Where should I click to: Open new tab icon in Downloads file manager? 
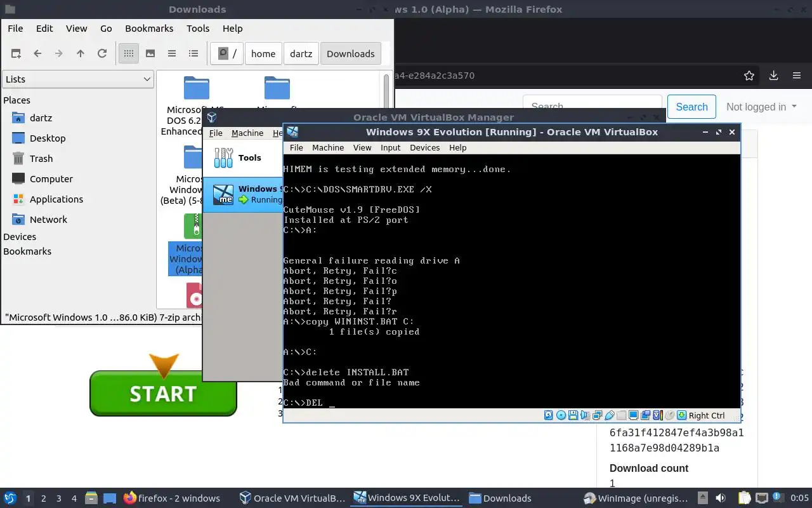point(16,54)
